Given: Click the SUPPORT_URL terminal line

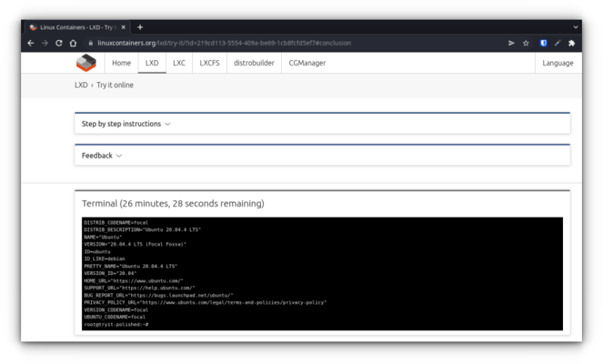Looking at the screenshot, I should 139,288.
